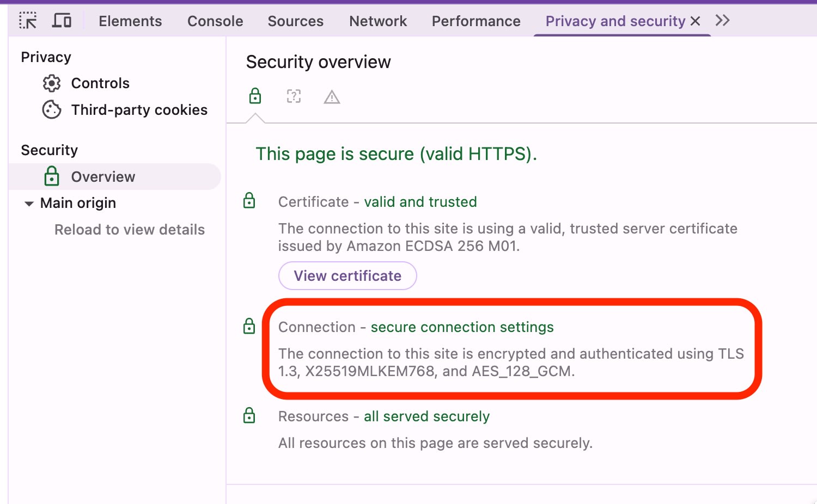Image resolution: width=817 pixels, height=504 pixels.
Task: Toggle the device toolbar
Action: point(62,20)
